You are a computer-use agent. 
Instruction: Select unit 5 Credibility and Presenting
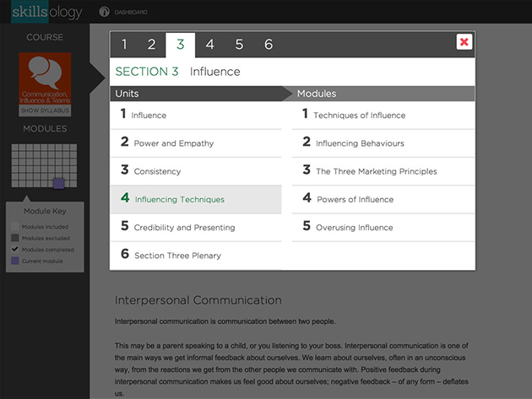click(x=184, y=227)
